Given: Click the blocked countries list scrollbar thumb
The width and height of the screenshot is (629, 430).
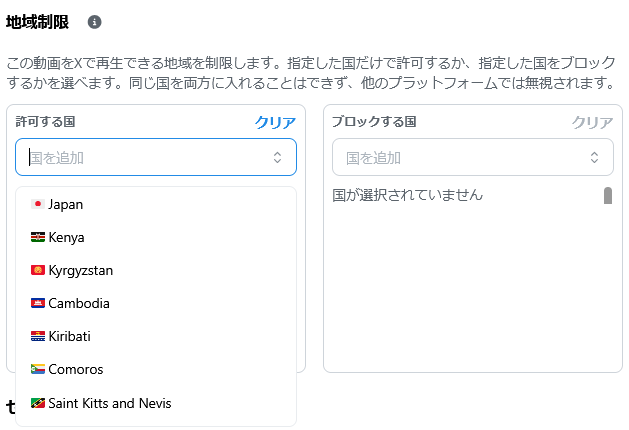Looking at the screenshot, I should [608, 196].
